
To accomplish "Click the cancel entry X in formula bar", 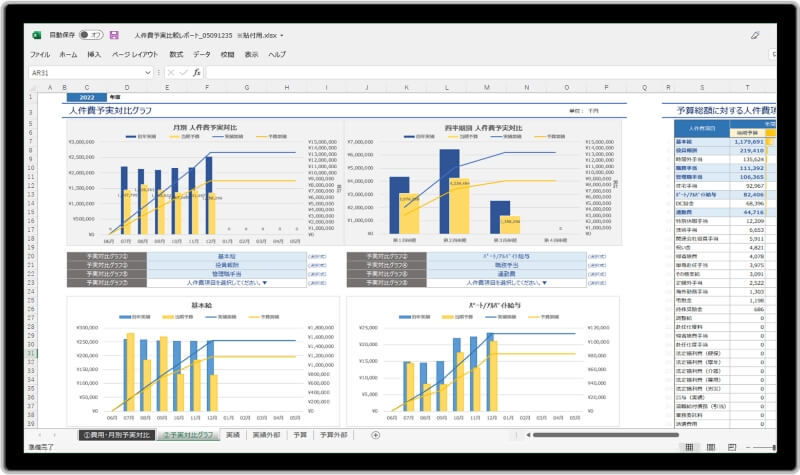I will 171,72.
